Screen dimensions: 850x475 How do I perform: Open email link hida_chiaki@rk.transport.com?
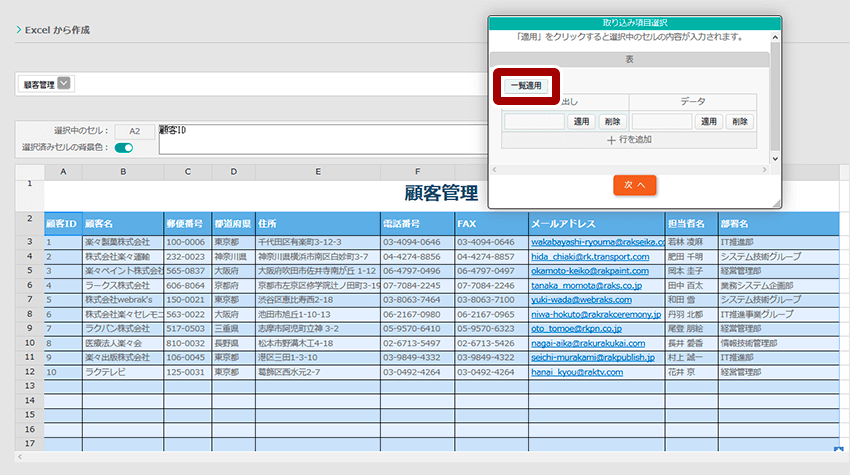pos(590,256)
